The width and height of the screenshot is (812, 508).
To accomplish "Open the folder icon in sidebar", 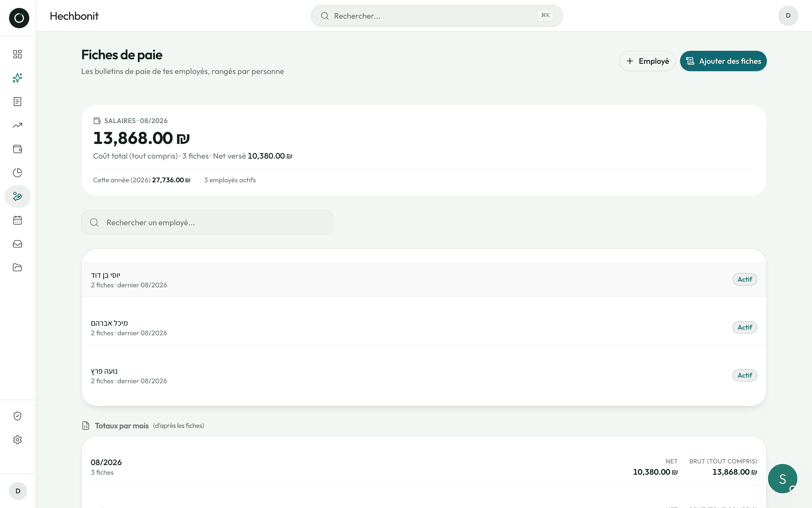I will (17, 268).
